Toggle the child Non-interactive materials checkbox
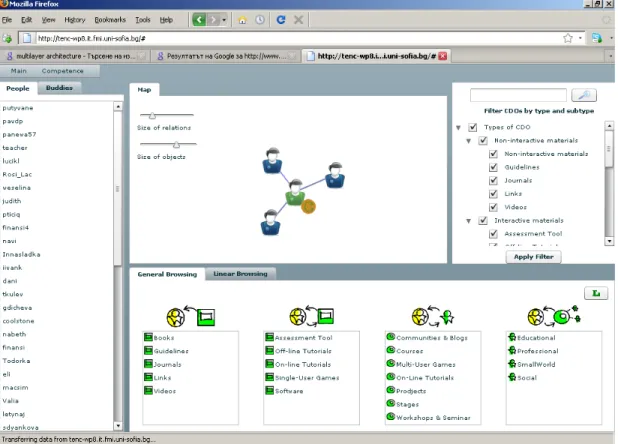618x444 pixels. point(493,154)
